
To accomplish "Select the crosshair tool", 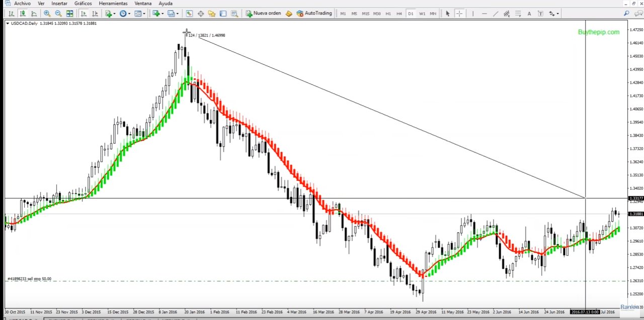I will (459, 14).
